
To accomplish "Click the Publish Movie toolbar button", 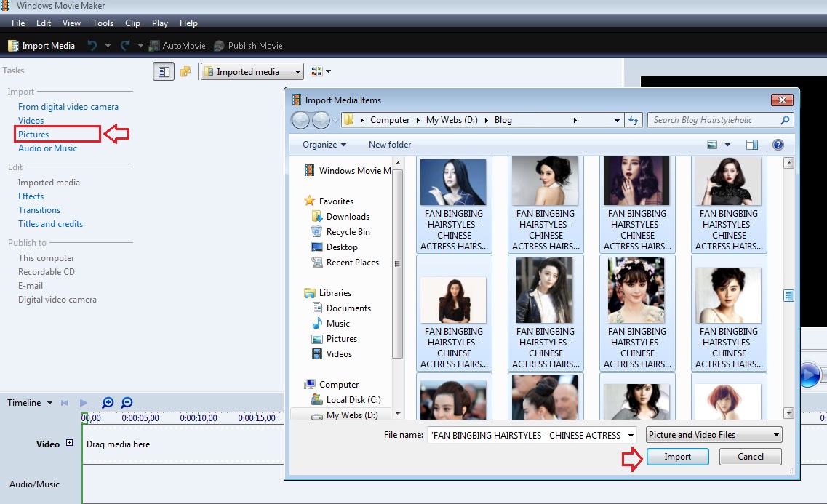I will pos(249,46).
